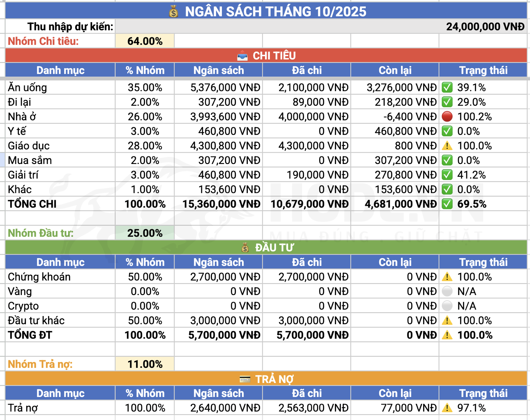This screenshot has width=530, height=420.
Task: Click the green check in Ăn uống row
Action: point(447,88)
